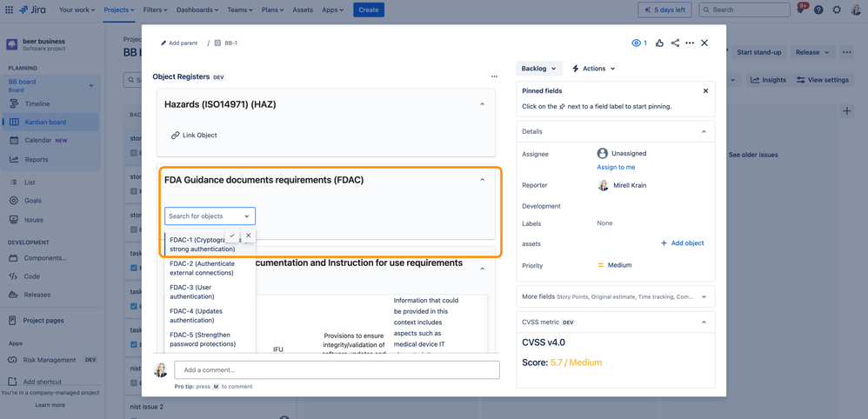The image size is (868, 419).
Task: Click the top Search box
Action: click(x=744, y=10)
